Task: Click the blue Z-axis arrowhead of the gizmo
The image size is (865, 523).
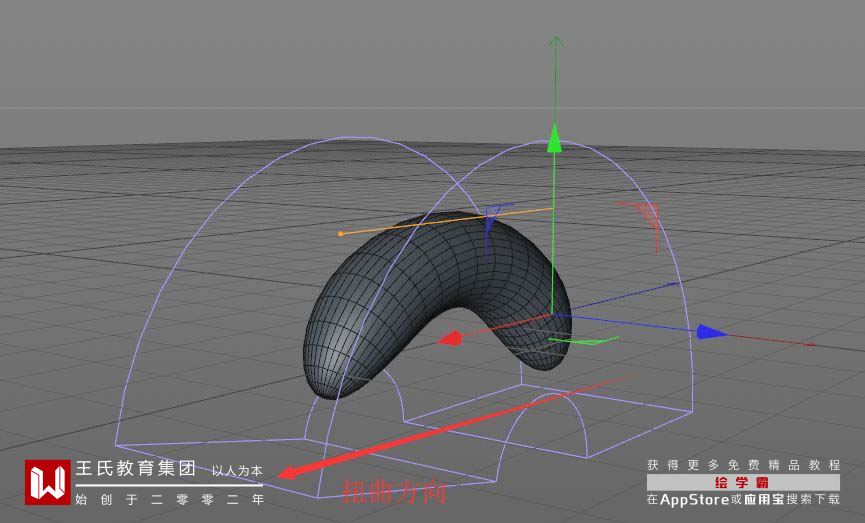Action: (x=711, y=332)
